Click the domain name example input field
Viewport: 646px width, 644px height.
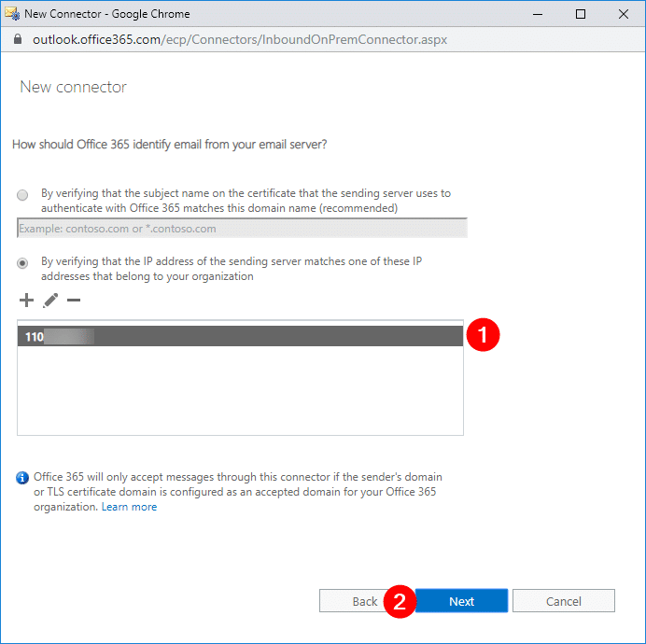243,229
